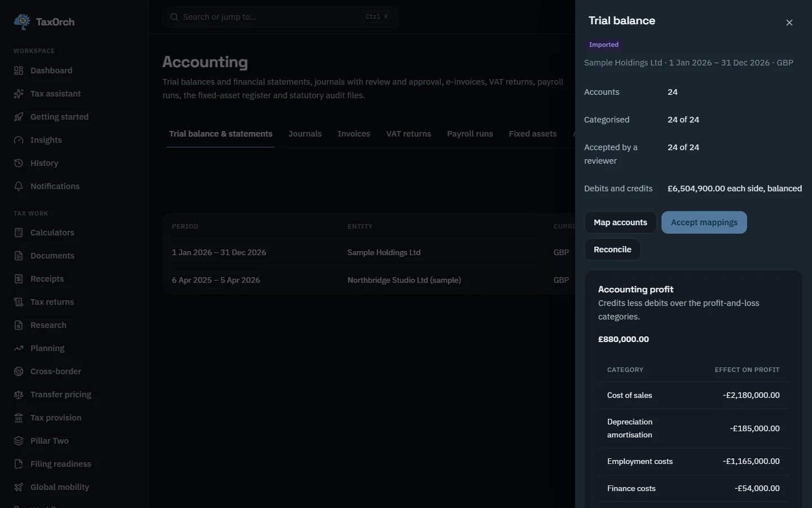
Task: Click the Research icon
Action: tap(19, 325)
